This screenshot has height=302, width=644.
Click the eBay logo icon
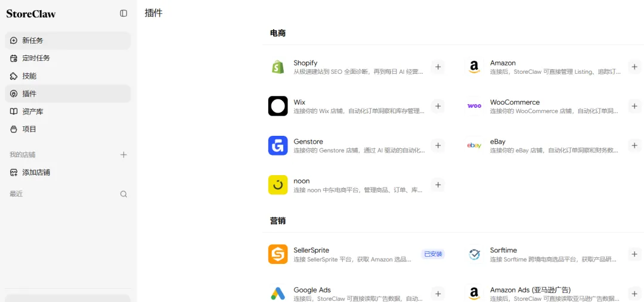pos(475,145)
